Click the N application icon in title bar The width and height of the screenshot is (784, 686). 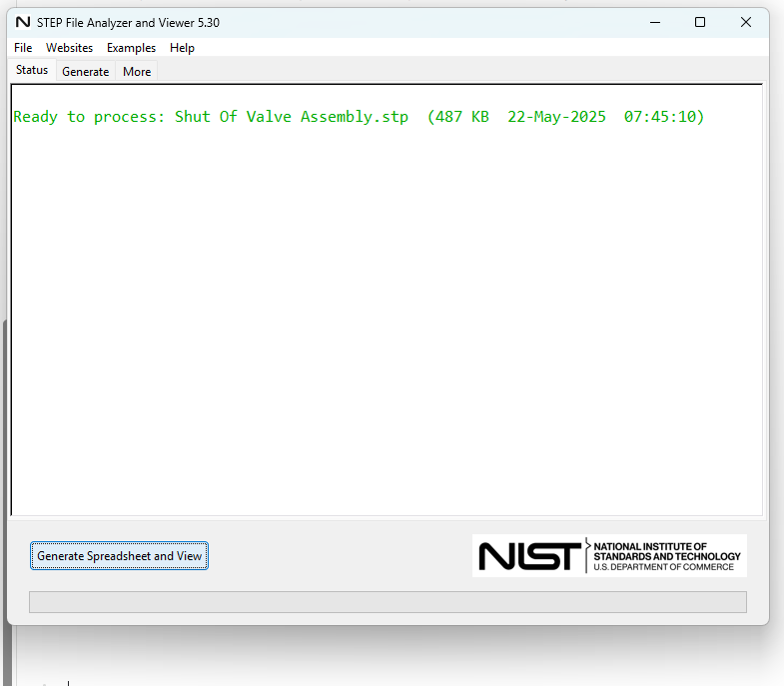click(x=23, y=22)
